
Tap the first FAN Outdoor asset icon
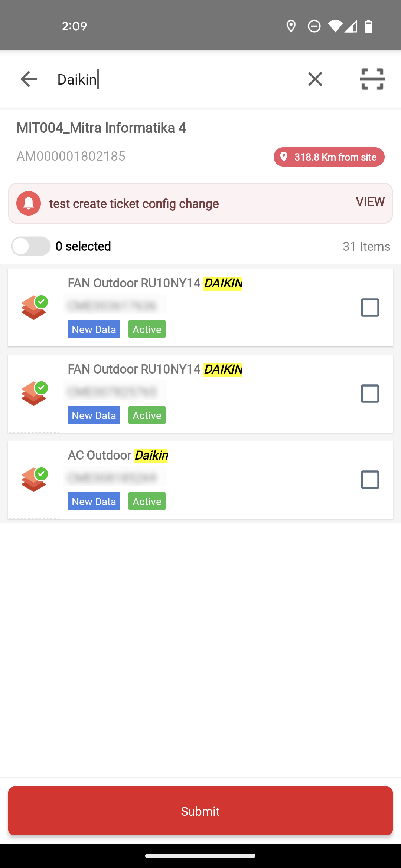point(35,308)
